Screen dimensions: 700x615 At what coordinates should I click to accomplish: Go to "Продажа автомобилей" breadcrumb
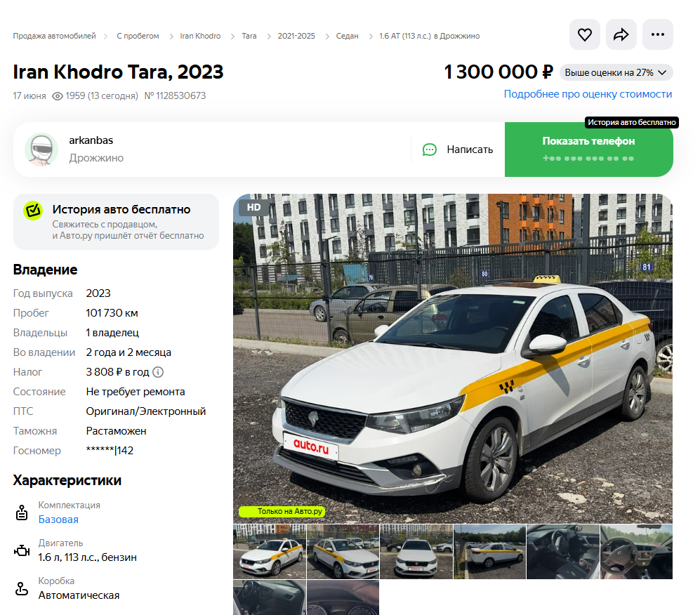point(53,36)
